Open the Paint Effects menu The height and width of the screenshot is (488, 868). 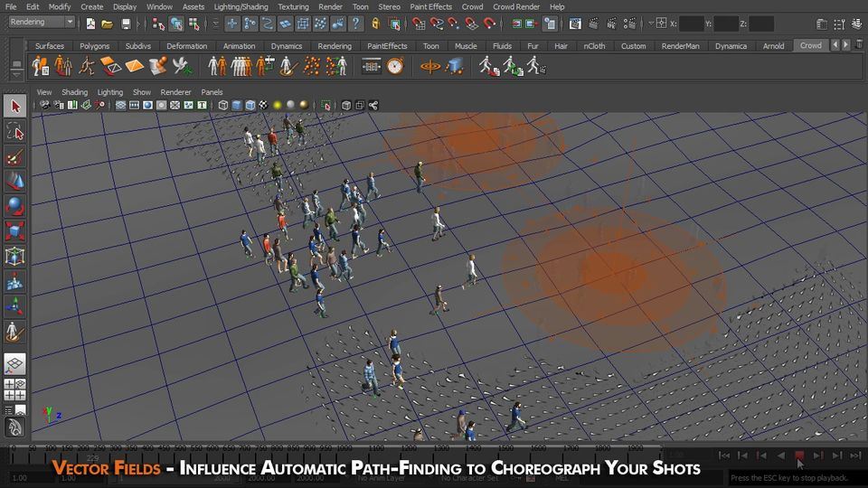[x=430, y=6]
